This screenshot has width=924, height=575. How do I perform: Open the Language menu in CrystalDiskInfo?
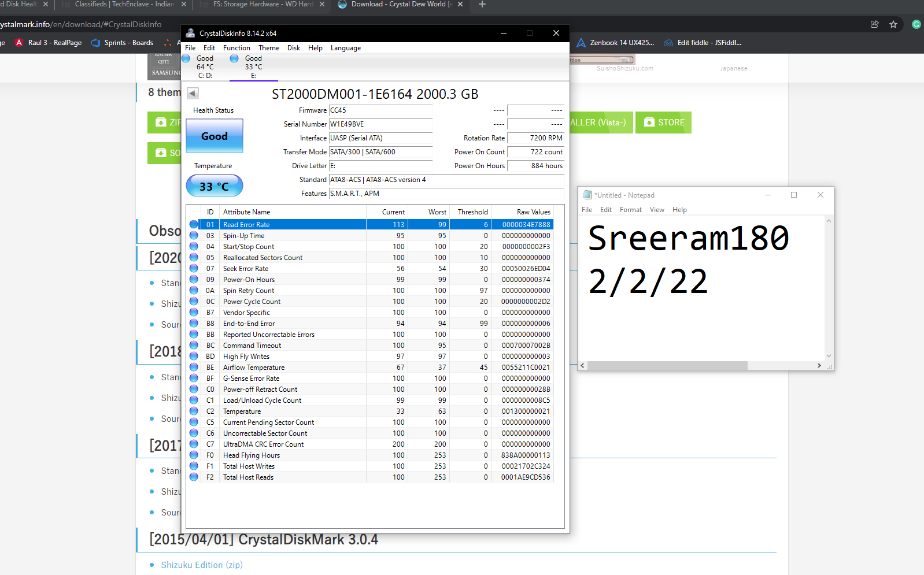(x=346, y=48)
